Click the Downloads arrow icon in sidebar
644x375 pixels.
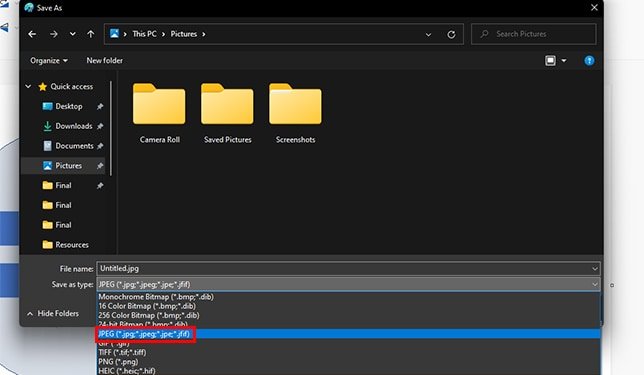[48, 126]
